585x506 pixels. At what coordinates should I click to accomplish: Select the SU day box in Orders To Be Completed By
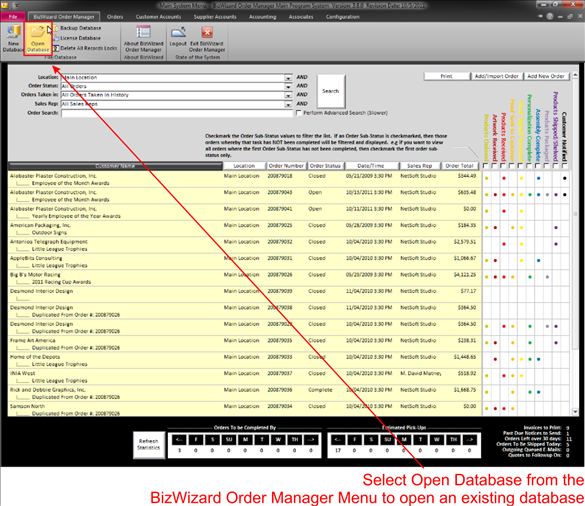tap(229, 440)
